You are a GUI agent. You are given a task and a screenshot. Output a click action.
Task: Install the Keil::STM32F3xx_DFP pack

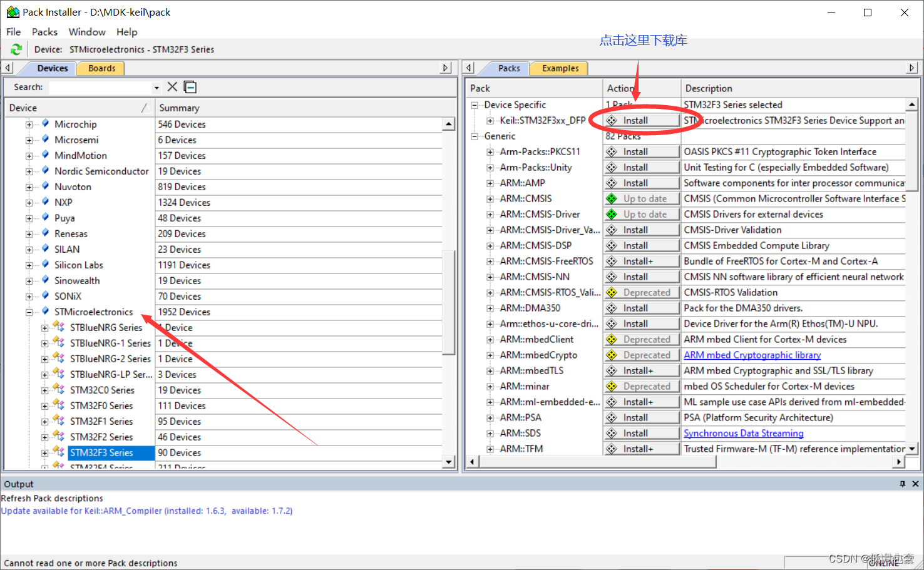[642, 120]
